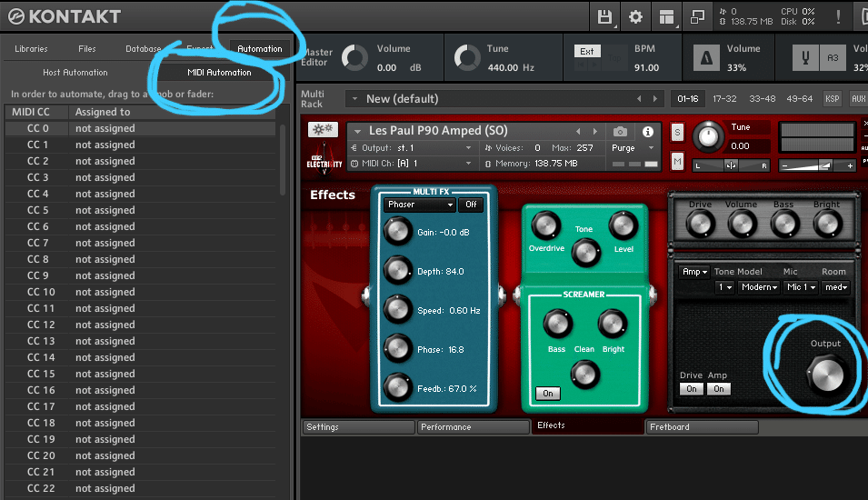The height and width of the screenshot is (500, 868).
Task: Click the save (floppy disk) icon
Action: coord(604,16)
